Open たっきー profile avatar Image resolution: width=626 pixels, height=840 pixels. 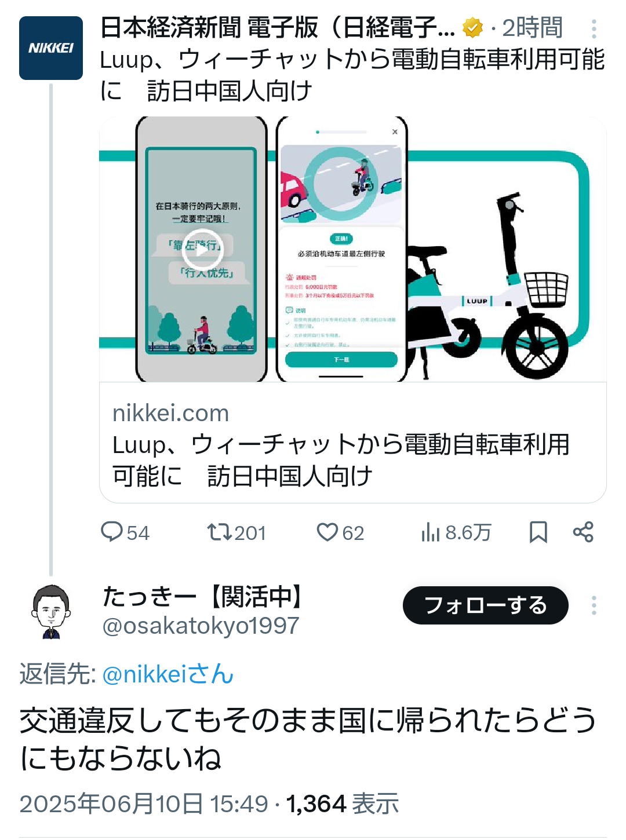click(x=51, y=611)
